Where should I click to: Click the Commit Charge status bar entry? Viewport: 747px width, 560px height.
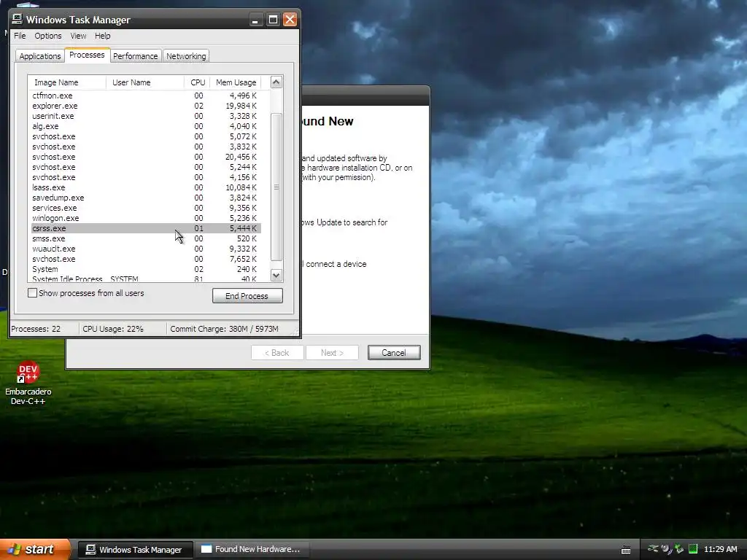point(225,329)
